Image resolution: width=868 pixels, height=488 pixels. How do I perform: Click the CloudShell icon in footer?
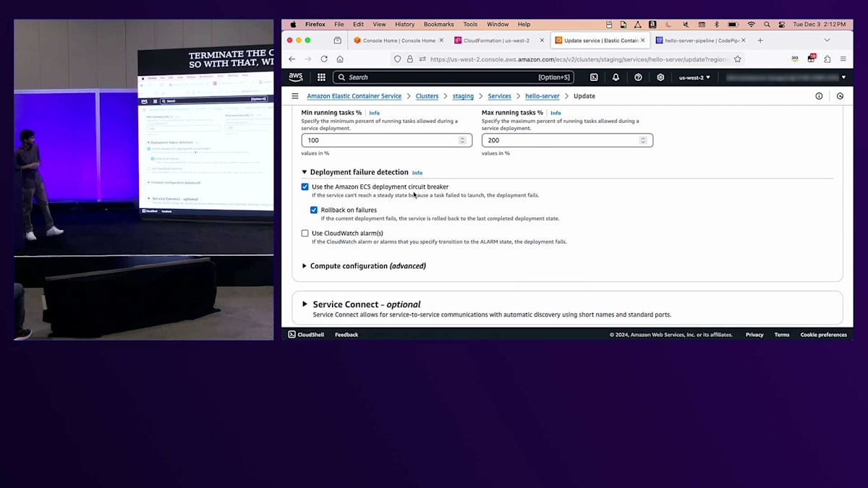click(x=292, y=335)
